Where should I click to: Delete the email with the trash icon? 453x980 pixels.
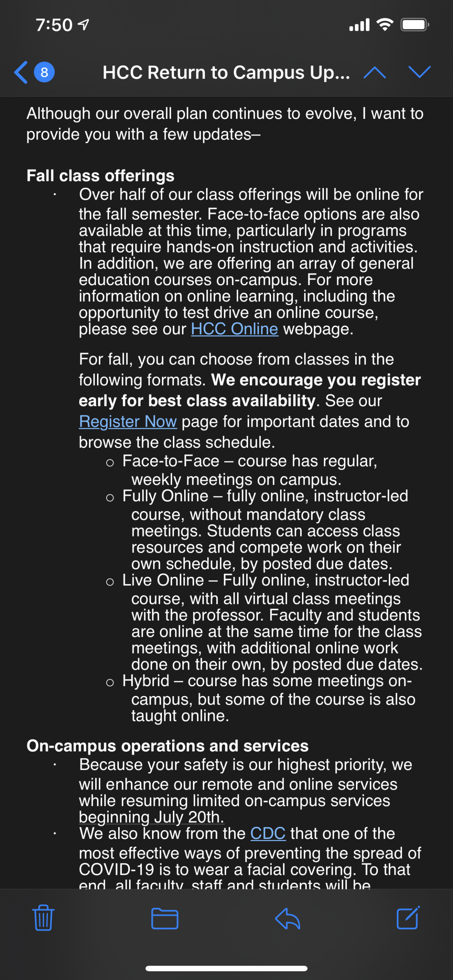pyautogui.click(x=43, y=917)
